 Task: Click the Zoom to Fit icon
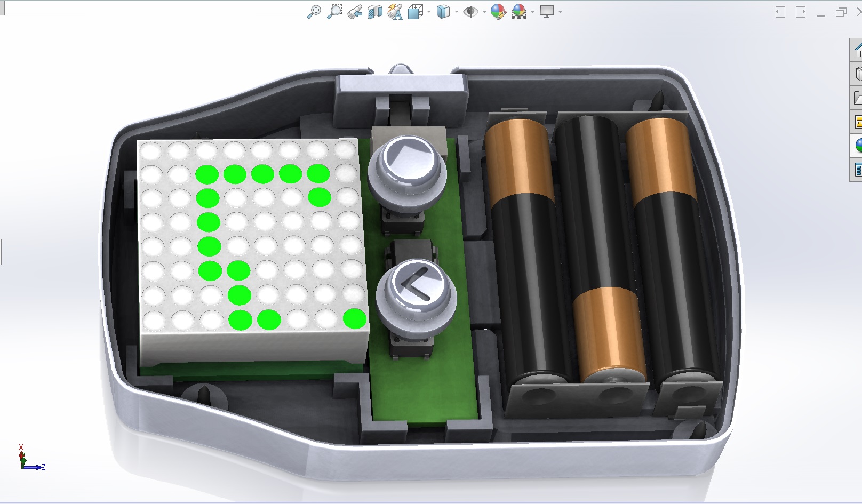pos(314,12)
